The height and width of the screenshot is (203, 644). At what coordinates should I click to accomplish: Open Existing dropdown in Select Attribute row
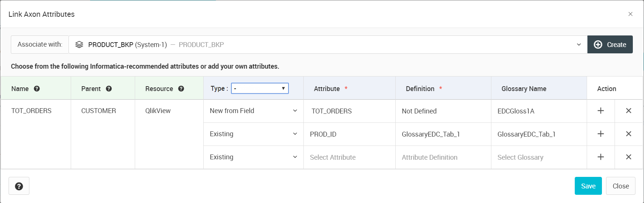[x=254, y=157]
